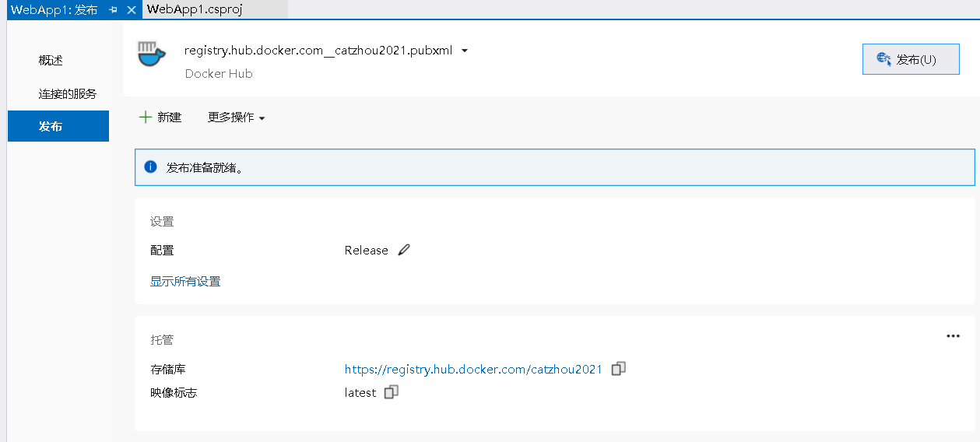The image size is (980, 442).
Task: Expand the catzhou2021.pubxml profile dropdown
Action: pyautogui.click(x=465, y=51)
